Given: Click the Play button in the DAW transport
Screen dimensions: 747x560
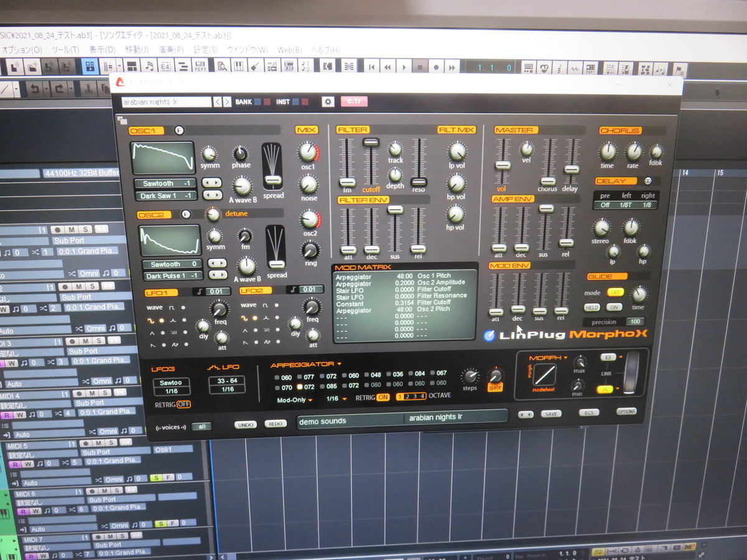Looking at the screenshot, I should click(x=403, y=67).
